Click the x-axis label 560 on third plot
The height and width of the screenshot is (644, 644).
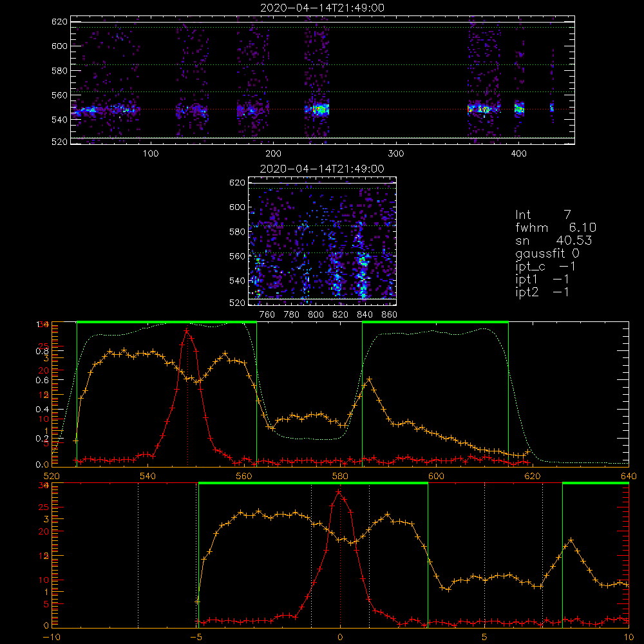coord(244,477)
